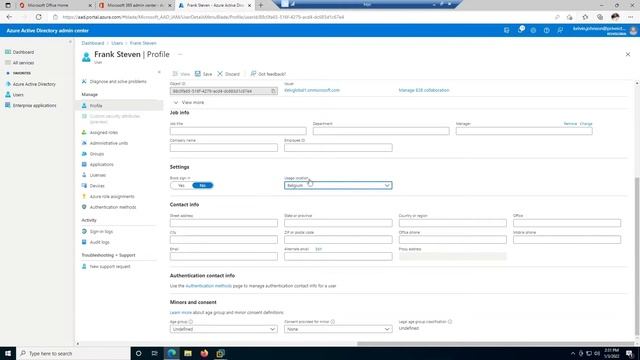Open the notifications bell icon
Viewport: 640px width, 360px height.
click(520, 30)
